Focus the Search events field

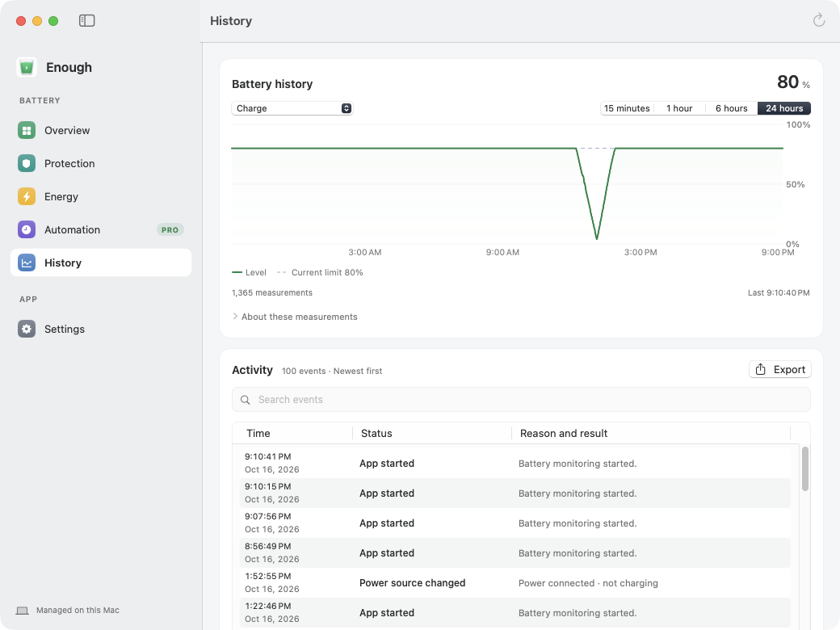521,400
